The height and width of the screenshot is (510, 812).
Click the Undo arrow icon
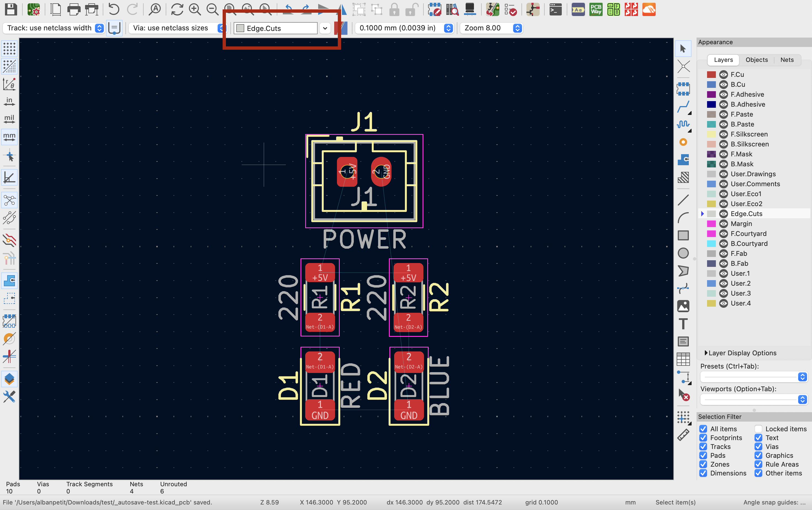click(114, 9)
